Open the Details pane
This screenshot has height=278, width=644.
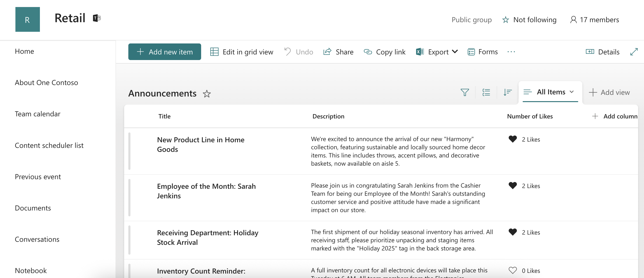pyautogui.click(x=602, y=52)
